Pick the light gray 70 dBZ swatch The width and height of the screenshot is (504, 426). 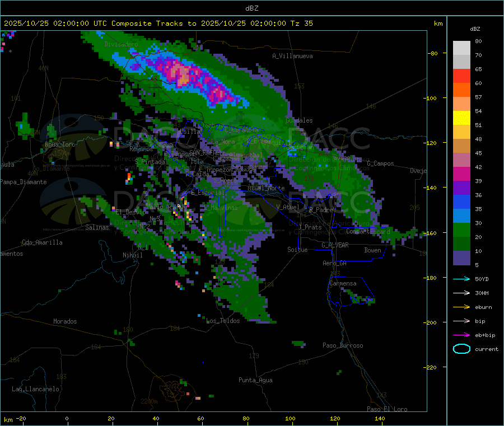point(461,48)
